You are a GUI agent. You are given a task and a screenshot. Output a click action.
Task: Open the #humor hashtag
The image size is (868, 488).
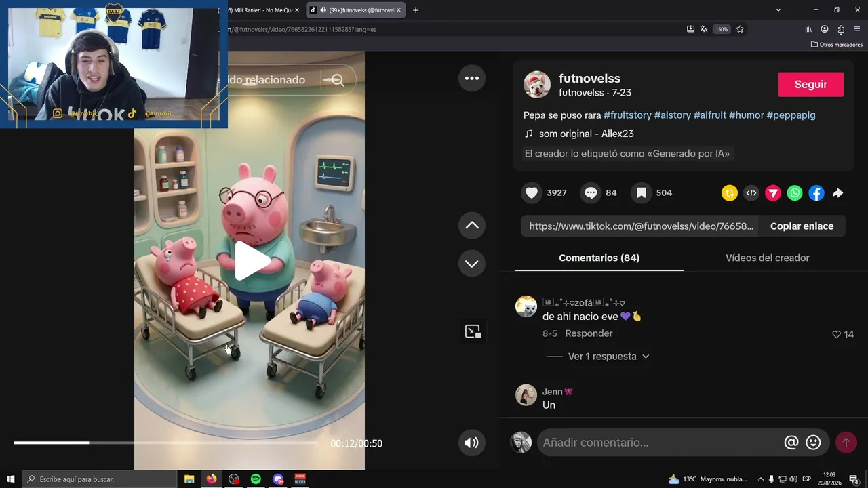tap(747, 115)
